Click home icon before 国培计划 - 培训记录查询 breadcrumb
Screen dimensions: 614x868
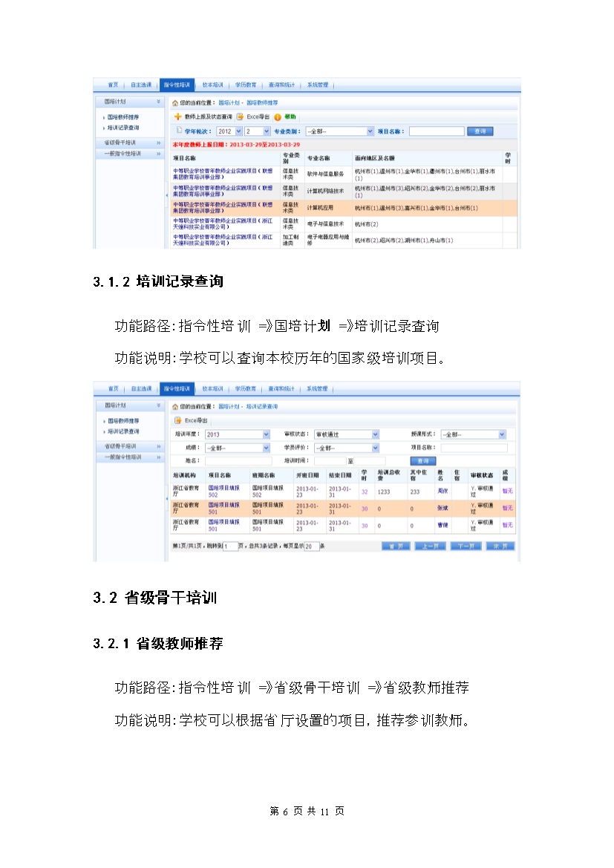pos(175,407)
